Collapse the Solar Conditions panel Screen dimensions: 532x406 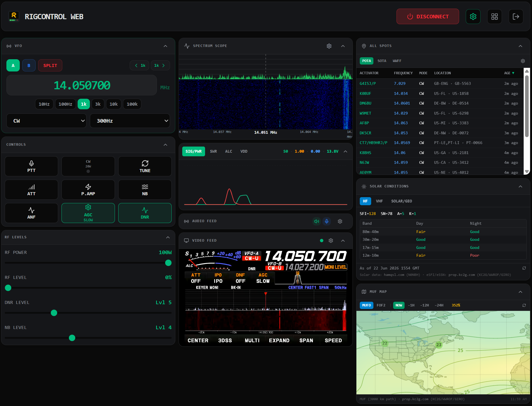click(x=521, y=187)
